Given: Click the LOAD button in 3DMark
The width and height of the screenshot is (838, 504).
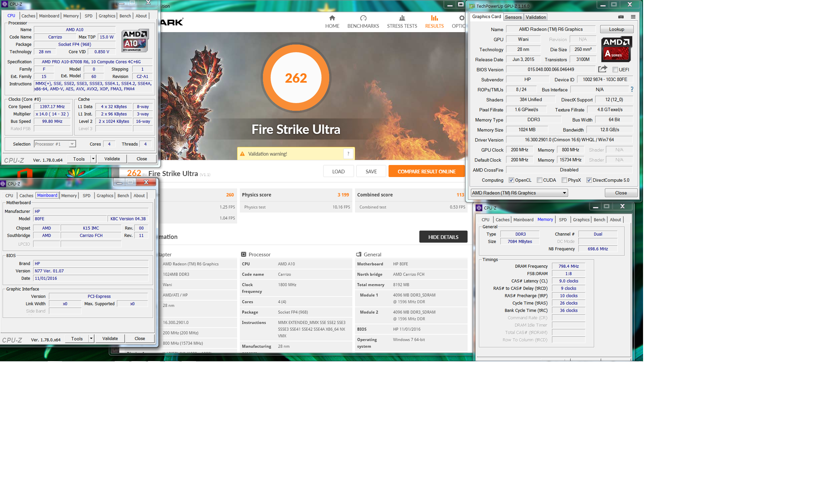Looking at the screenshot, I should (338, 171).
